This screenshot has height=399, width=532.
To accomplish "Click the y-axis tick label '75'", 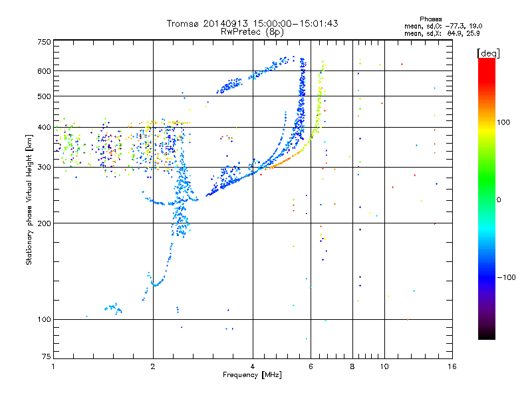I will point(47,356).
